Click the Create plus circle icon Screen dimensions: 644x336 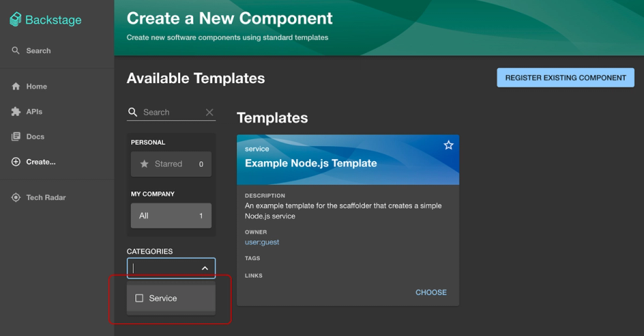(16, 162)
